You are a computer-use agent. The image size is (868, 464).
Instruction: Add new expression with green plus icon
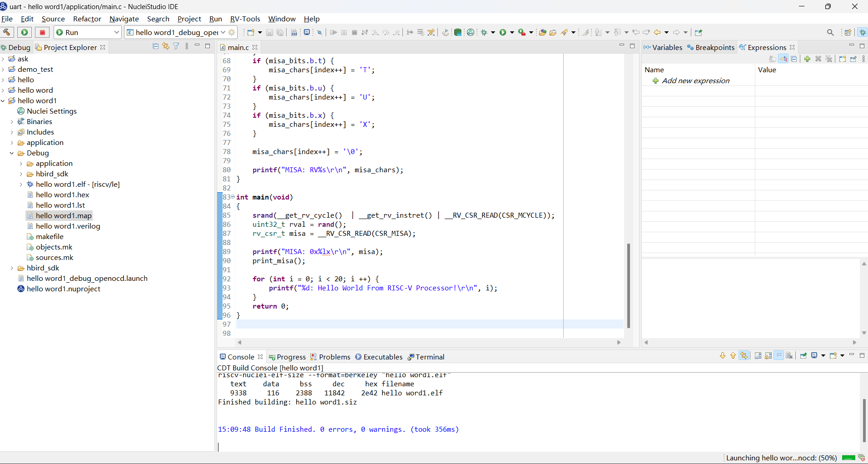807,59
